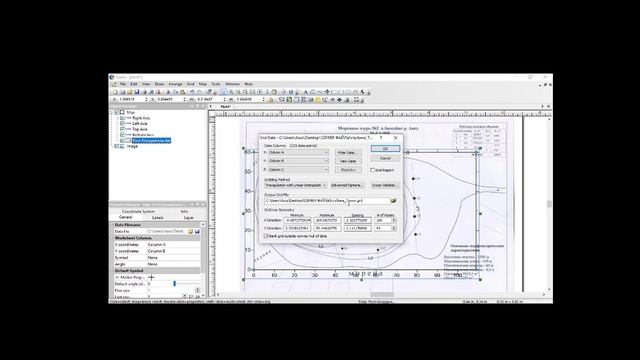Switch to the Coordinate System tab

coord(138,211)
